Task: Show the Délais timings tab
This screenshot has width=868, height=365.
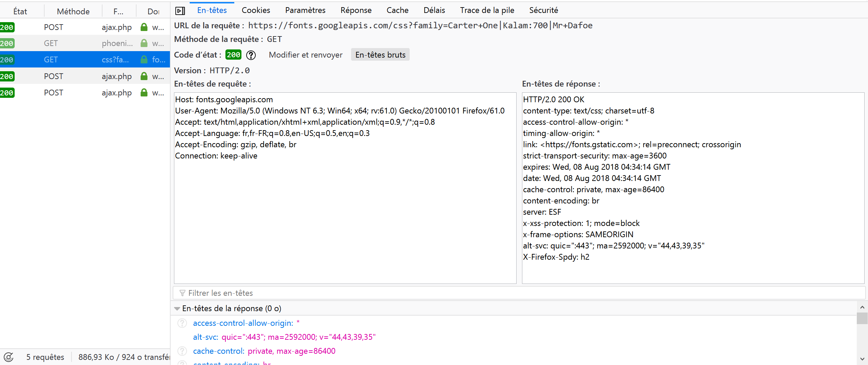Action: tap(434, 10)
